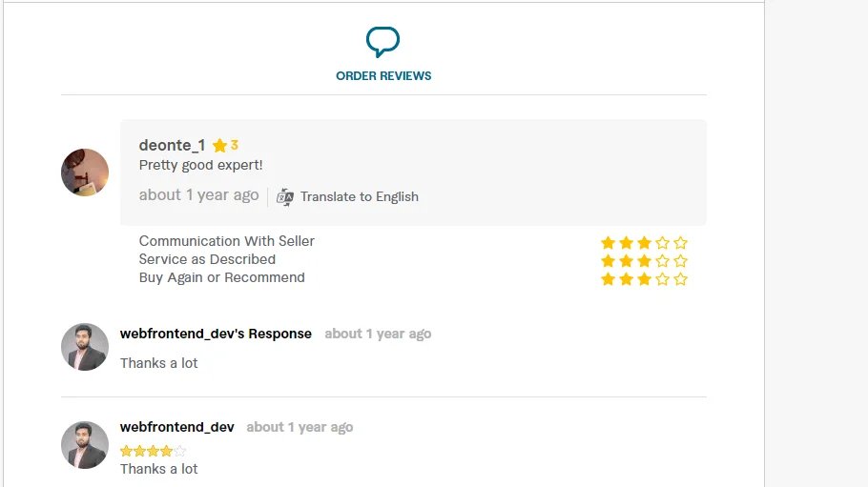This screenshot has width=868, height=487.
Task: Click fifth star of Buy Again or Recommend
Action: [680, 279]
